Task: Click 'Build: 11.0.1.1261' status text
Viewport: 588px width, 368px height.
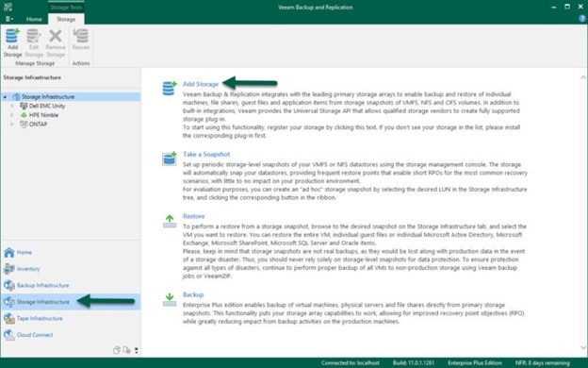Action: 414,363
